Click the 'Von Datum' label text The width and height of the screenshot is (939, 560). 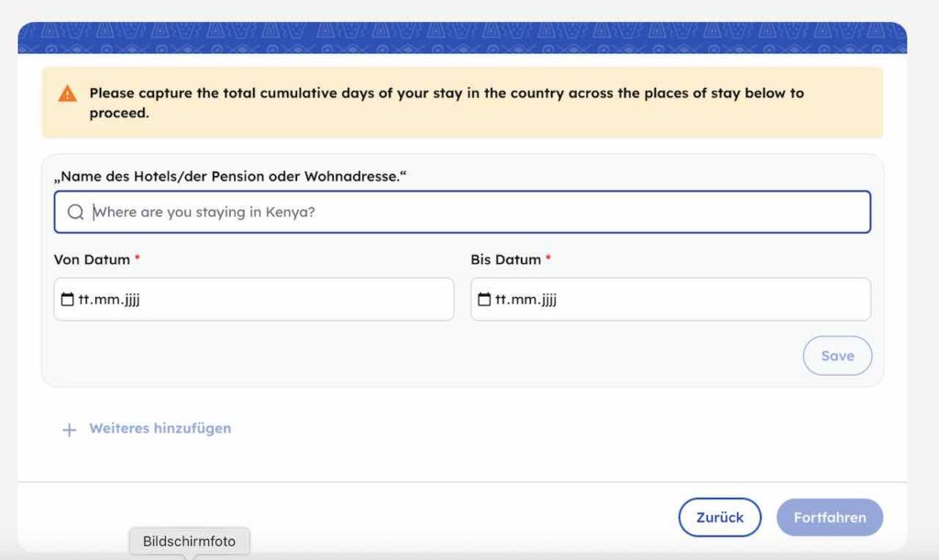pos(92,259)
